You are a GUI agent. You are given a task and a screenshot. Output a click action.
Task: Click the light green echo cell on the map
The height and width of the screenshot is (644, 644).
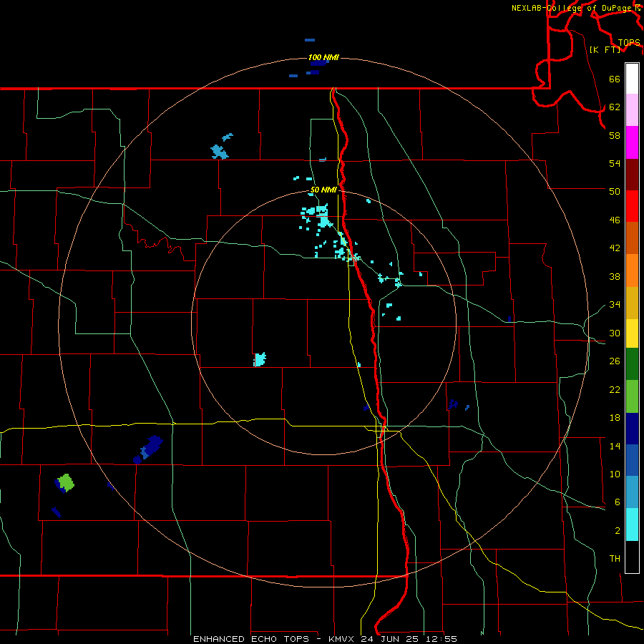[x=66, y=482]
